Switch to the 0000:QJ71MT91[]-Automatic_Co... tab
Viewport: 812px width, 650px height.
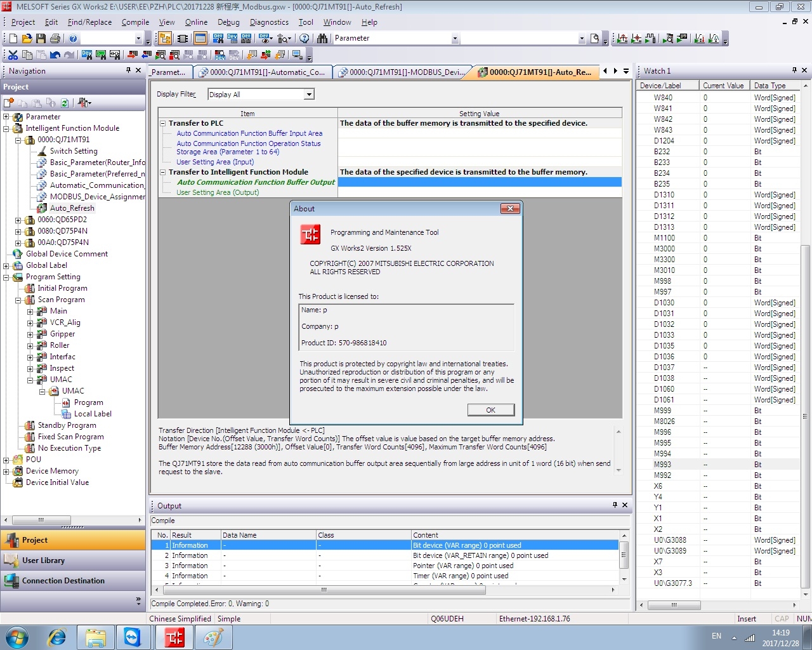263,72
